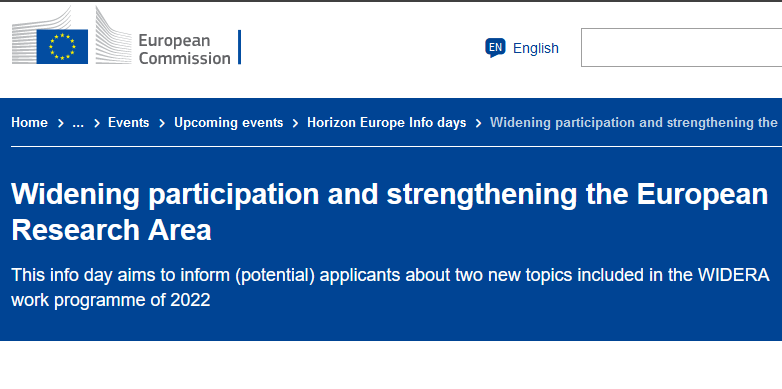Click the blue vertical bar beside logo

pos(239,47)
